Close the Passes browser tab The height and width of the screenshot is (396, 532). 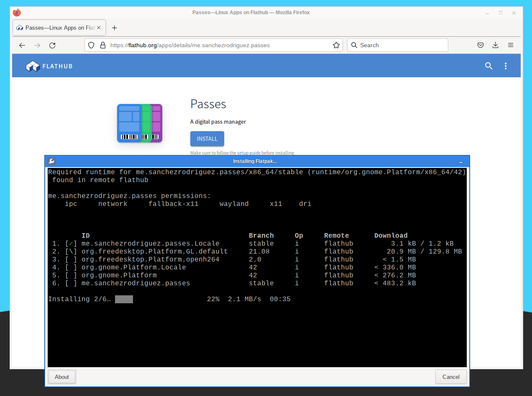99,28
